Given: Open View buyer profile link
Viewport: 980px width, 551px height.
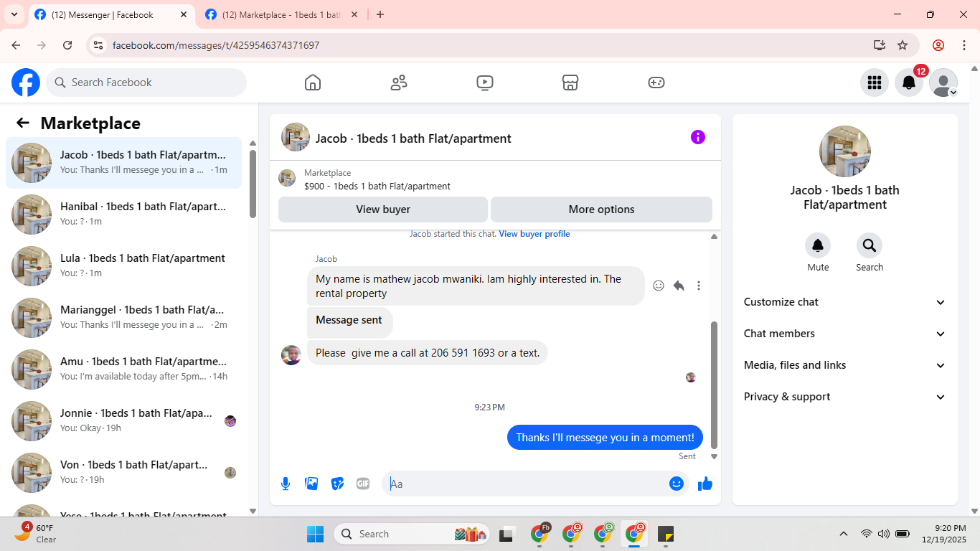Looking at the screenshot, I should click(x=534, y=234).
